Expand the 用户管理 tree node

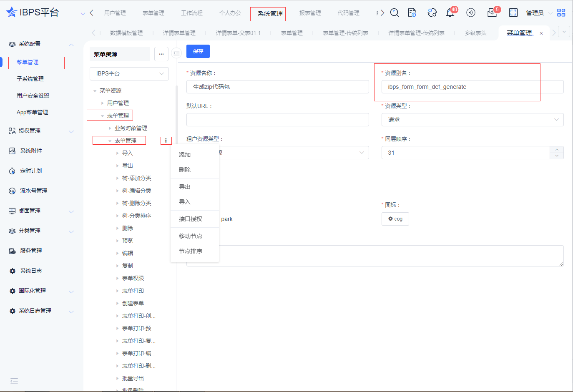pos(103,103)
